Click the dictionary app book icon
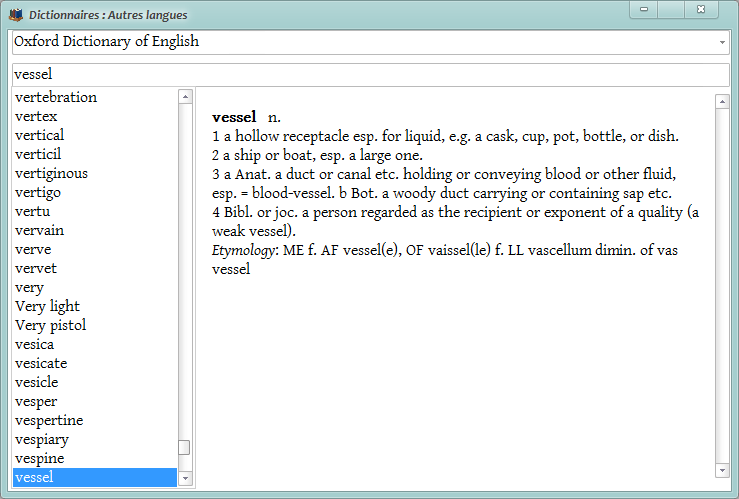739x499 pixels. pyautogui.click(x=16, y=15)
